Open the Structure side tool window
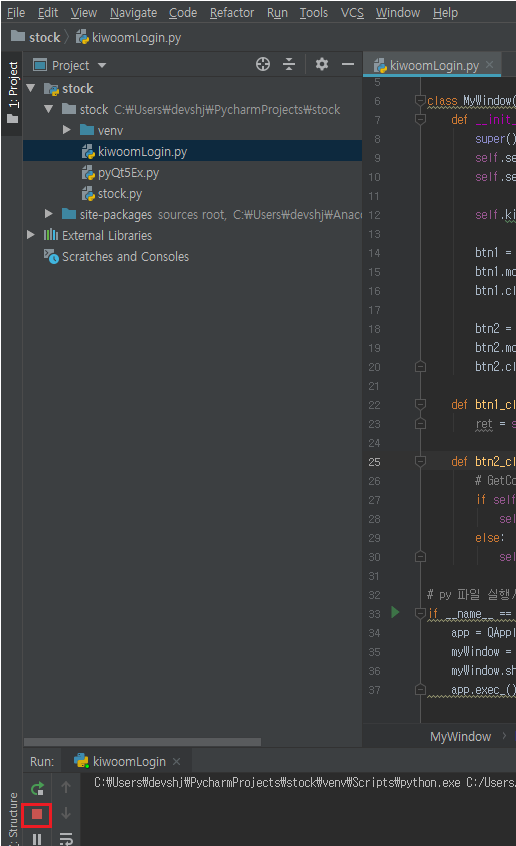 pyautogui.click(x=13, y=818)
